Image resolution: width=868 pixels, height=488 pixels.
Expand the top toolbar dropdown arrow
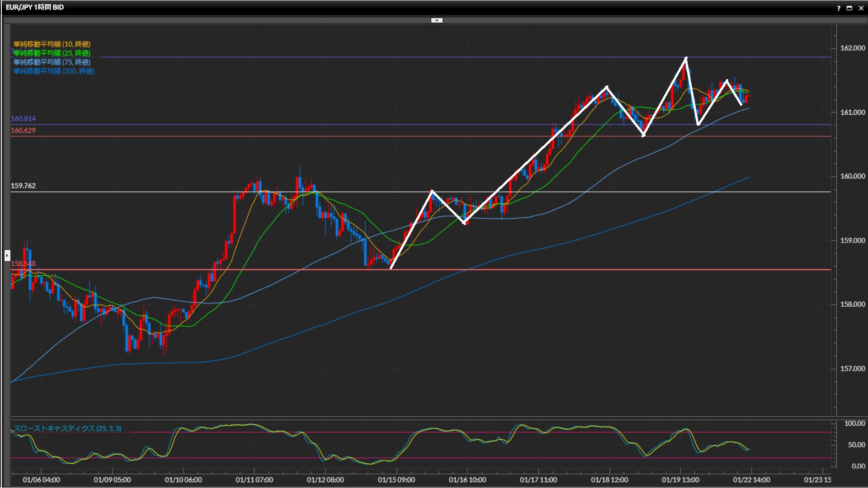coord(437,20)
